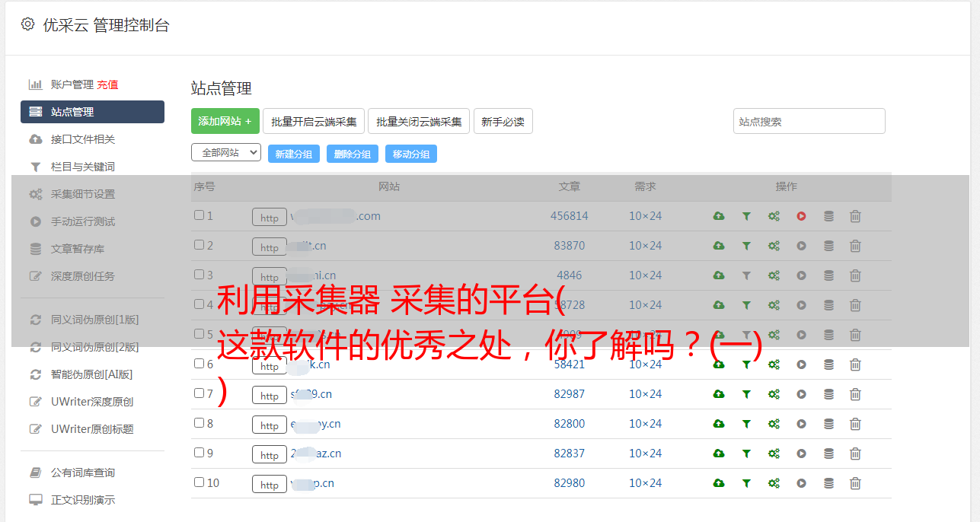Click the green filter icon in row 7
Image resolution: width=980 pixels, height=522 pixels.
coord(746,394)
